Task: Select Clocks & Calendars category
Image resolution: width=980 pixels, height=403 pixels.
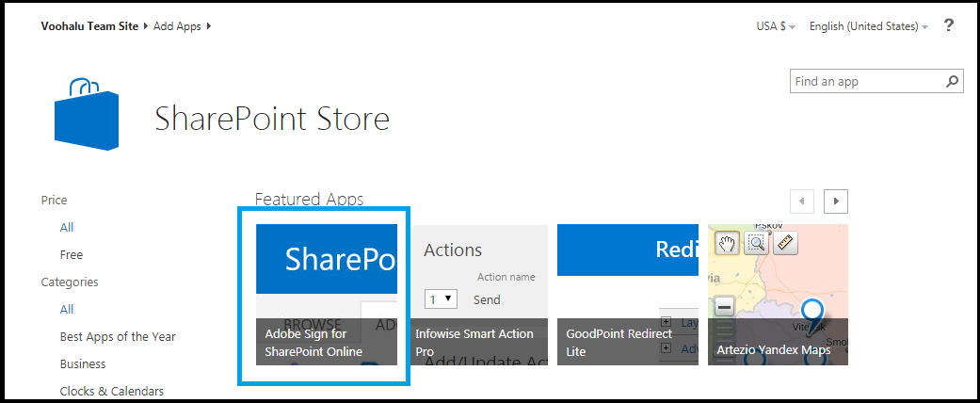Action: [x=112, y=391]
